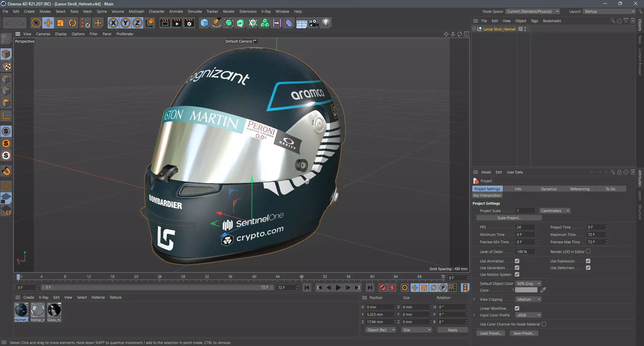644x346 pixels.
Task: Toggle the Use Animation checkbox
Action: point(517,261)
